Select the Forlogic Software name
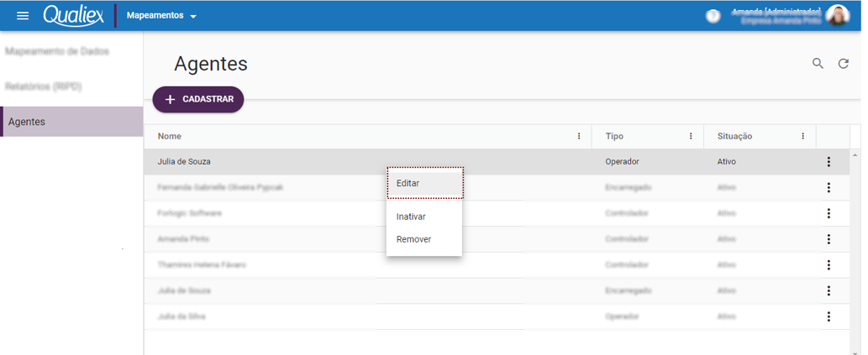Screen dimensions: 868x355 coord(189,213)
